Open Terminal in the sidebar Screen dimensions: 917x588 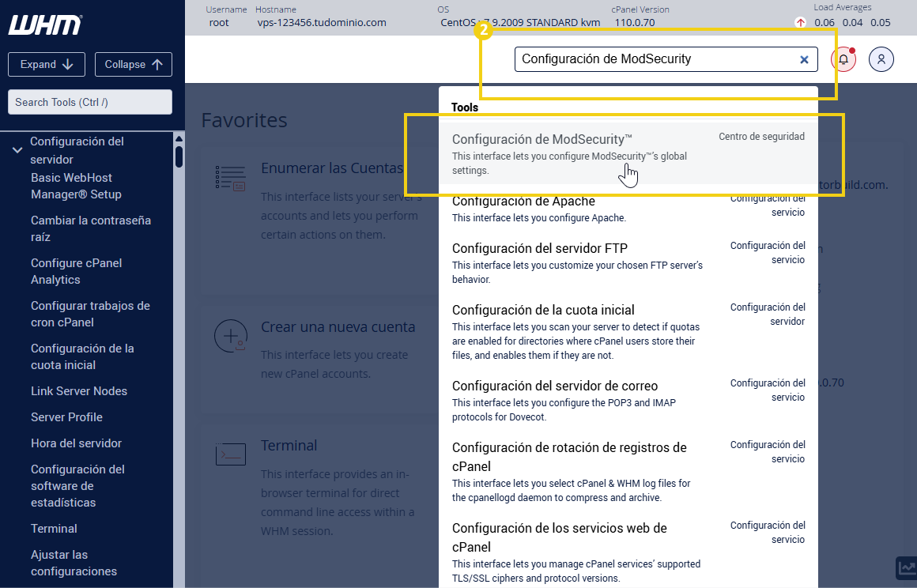54,529
